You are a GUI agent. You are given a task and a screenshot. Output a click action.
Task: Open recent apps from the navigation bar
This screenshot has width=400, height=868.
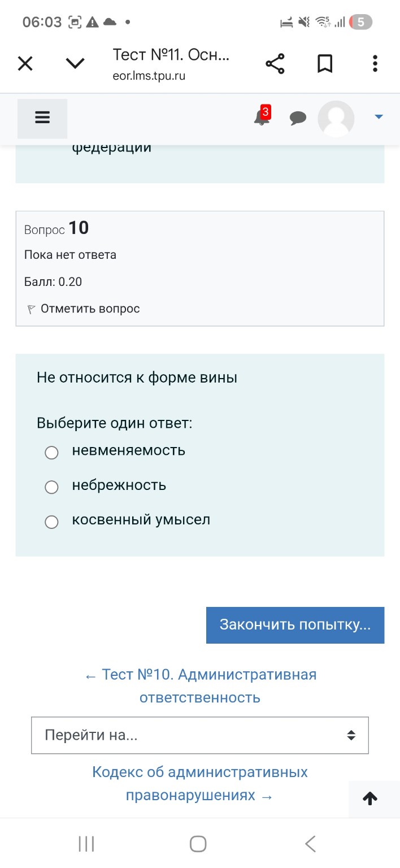85,843
